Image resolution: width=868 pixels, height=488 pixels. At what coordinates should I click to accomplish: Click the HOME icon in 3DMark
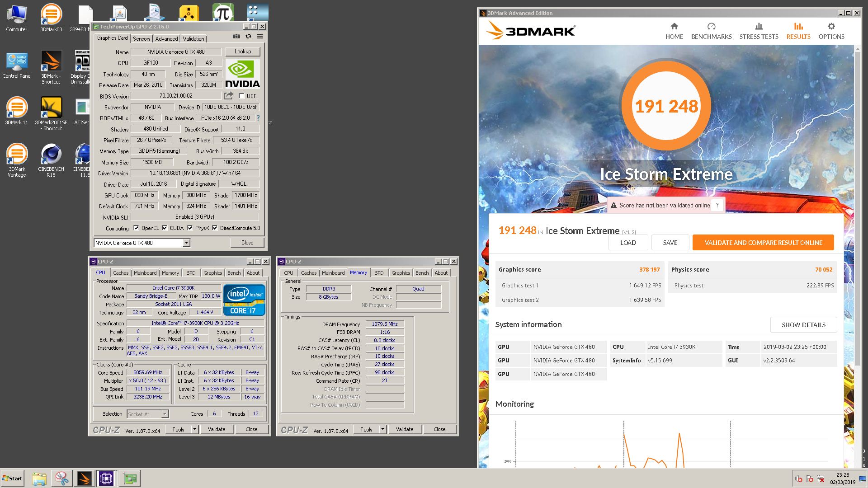coord(674,26)
